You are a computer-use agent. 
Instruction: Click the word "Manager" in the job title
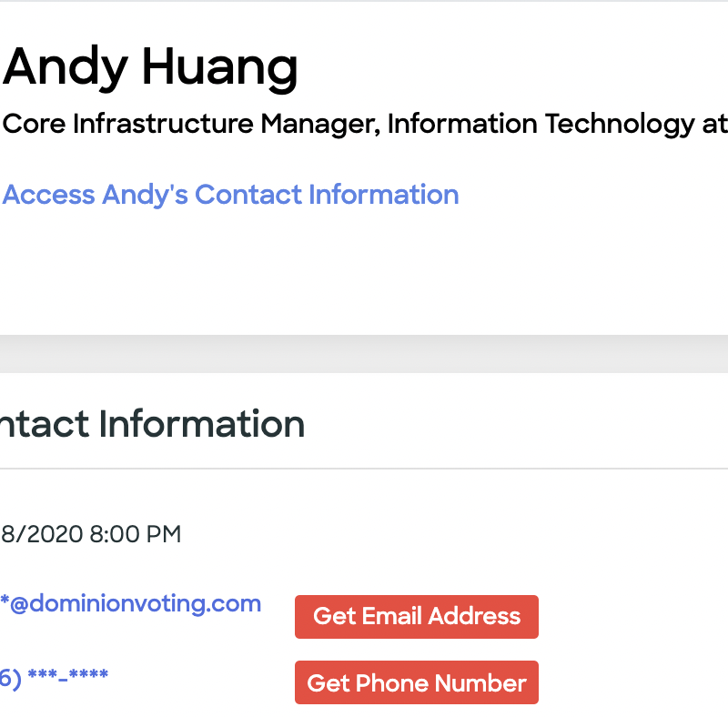pyautogui.click(x=316, y=124)
